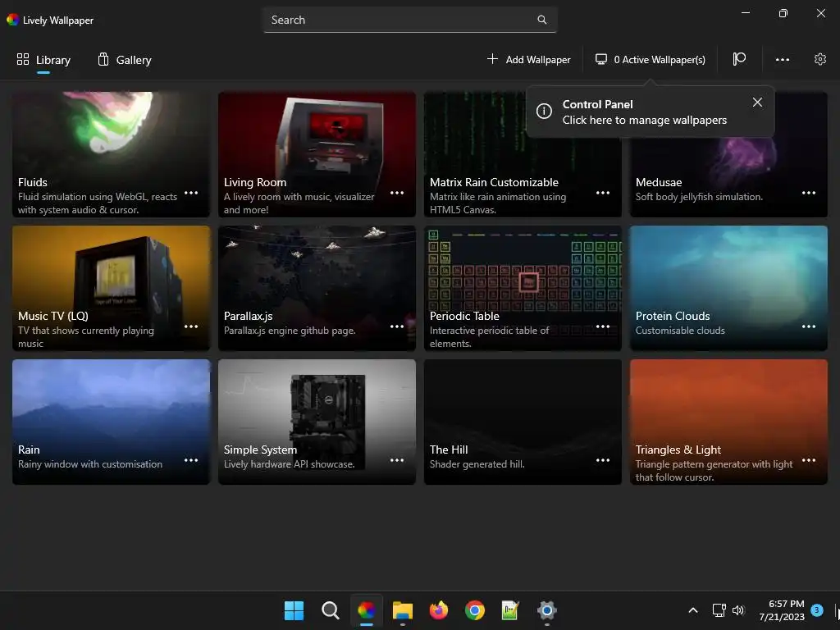The height and width of the screenshot is (630, 840).
Task: Select the Parallax.js wallpaper thumbnail
Action: pos(317,288)
